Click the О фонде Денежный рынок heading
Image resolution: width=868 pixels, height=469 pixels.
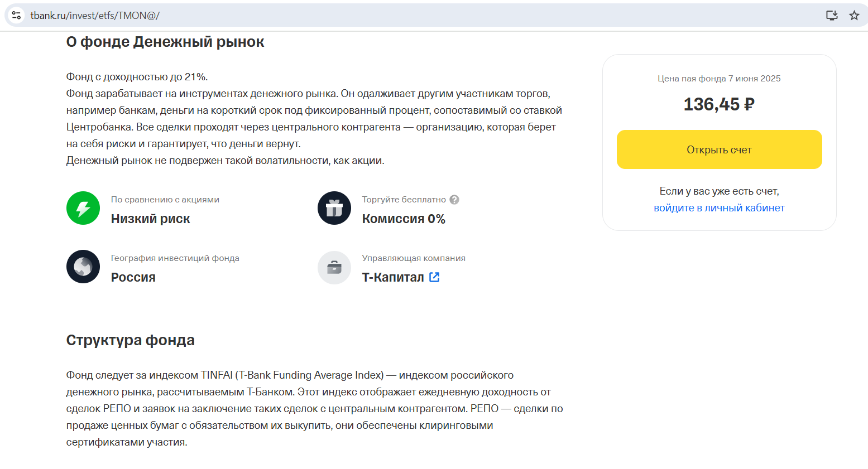165,42
